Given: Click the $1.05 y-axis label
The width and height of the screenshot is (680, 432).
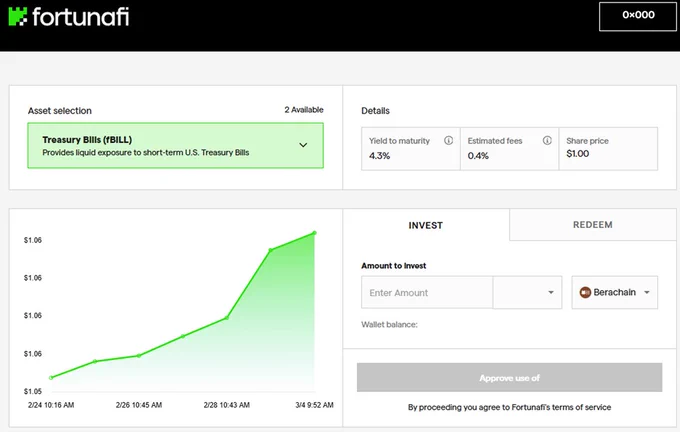Looking at the screenshot, I should [33, 391].
